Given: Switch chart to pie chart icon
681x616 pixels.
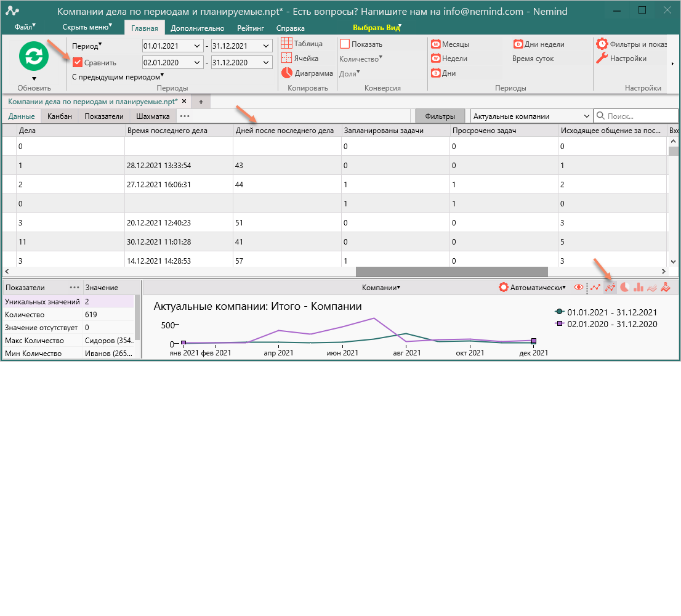Looking at the screenshot, I should [x=624, y=287].
